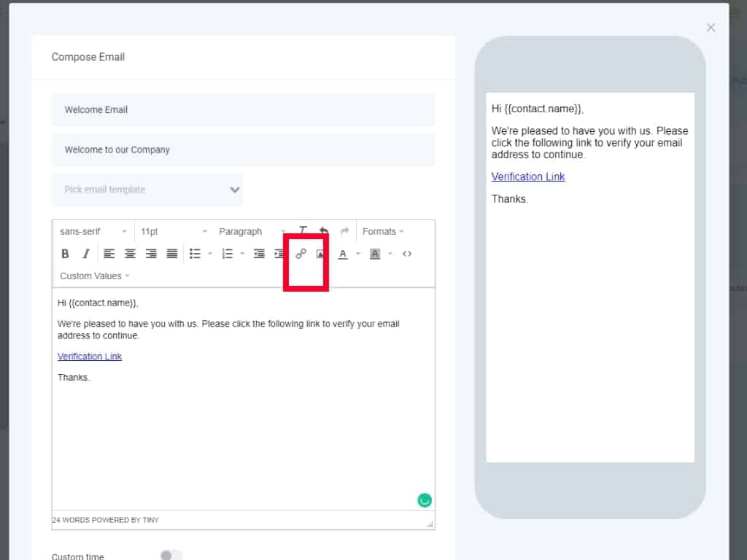Open source code view
747x560 pixels.
point(407,254)
